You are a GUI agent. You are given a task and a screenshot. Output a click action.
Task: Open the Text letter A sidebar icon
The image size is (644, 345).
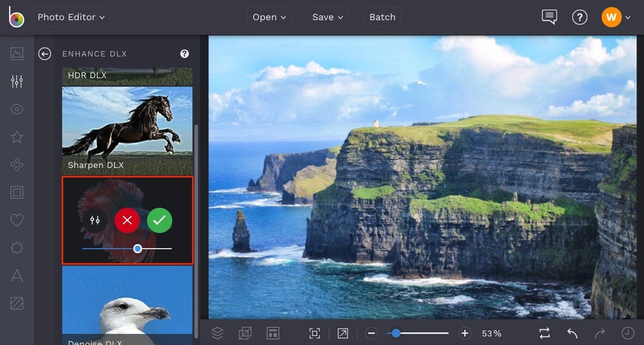pos(17,275)
